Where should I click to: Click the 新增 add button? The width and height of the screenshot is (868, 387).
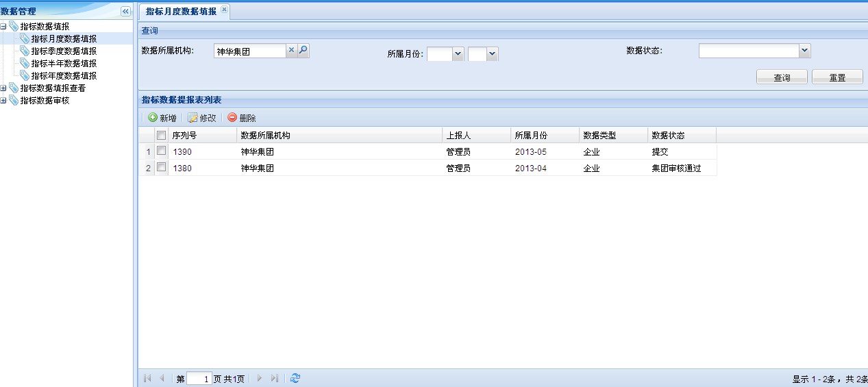(162, 118)
